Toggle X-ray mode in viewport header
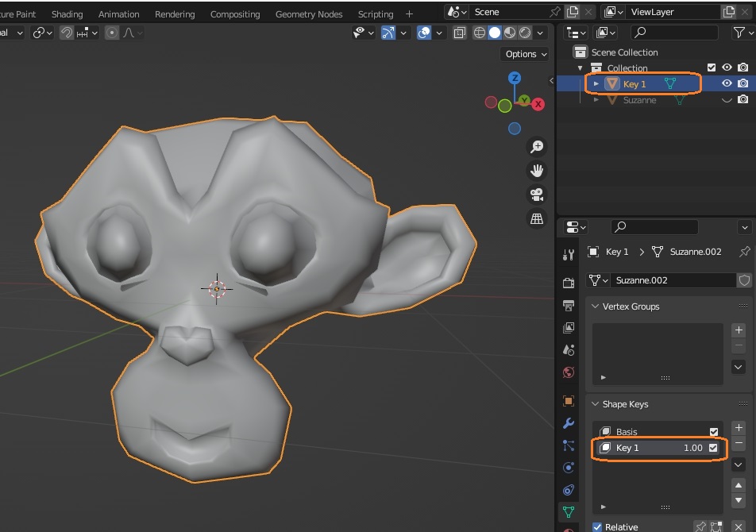Image resolution: width=756 pixels, height=532 pixels. 460,33
